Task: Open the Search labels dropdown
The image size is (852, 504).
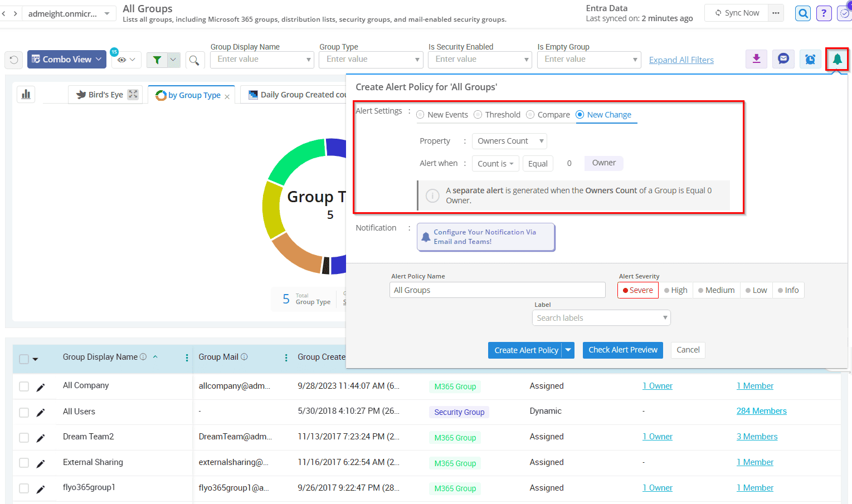Action: (x=601, y=318)
